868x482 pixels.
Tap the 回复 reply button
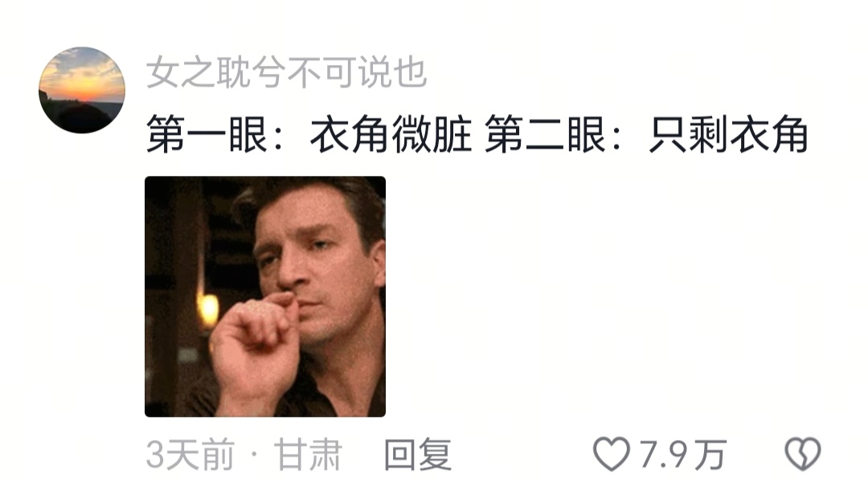(418, 455)
